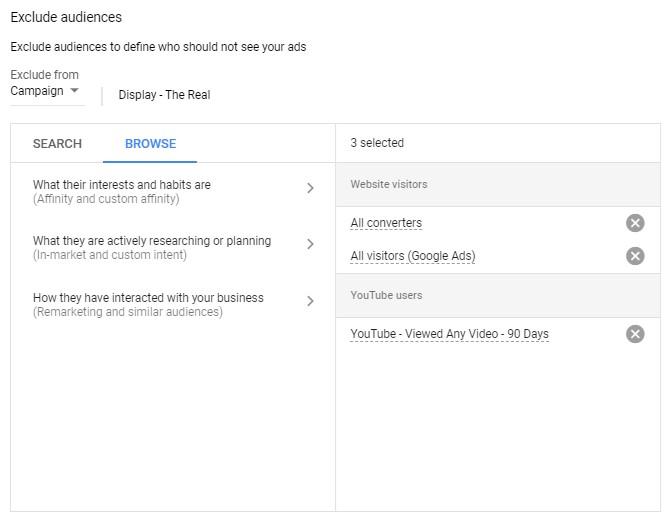This screenshot has height=521, width=670.
Task: Expand interests and habits chevron arrow
Action: [310, 188]
